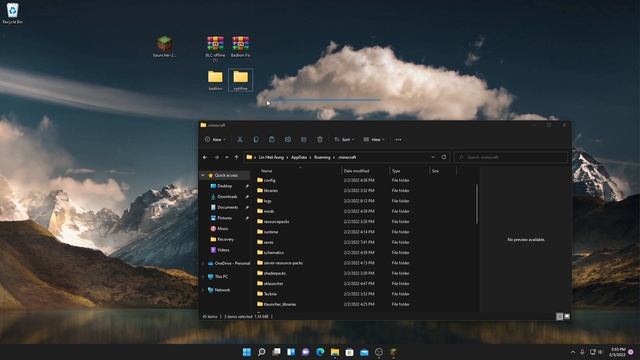The height and width of the screenshot is (360, 640).
Task: Select the sklauncher folder row
Action: [x=365, y=284]
